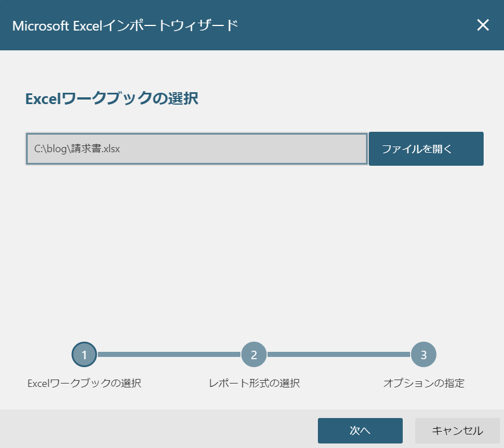The width and height of the screenshot is (504, 448).
Task: Select step 1 circle in the progress bar
Action: 84,355
